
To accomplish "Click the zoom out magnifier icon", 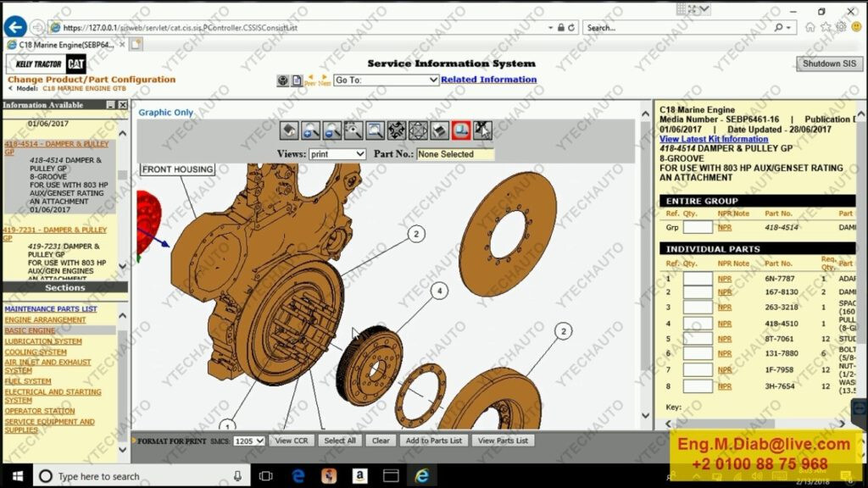I will pos(331,130).
